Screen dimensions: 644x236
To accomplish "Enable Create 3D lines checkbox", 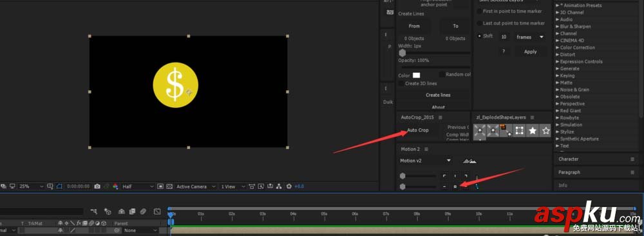I will (x=401, y=83).
